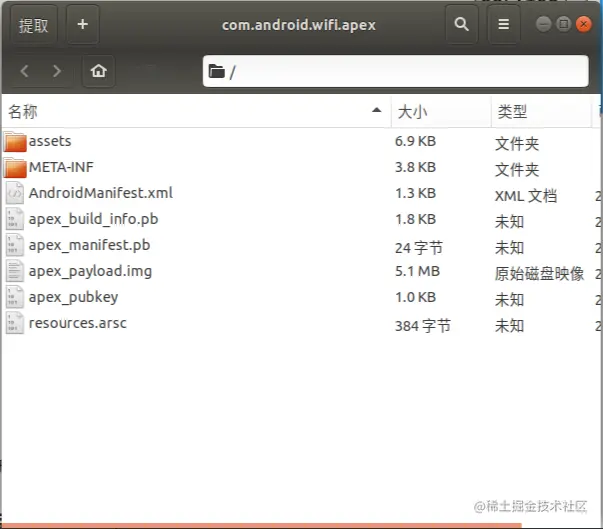Go forward with the right arrow

tap(57, 71)
